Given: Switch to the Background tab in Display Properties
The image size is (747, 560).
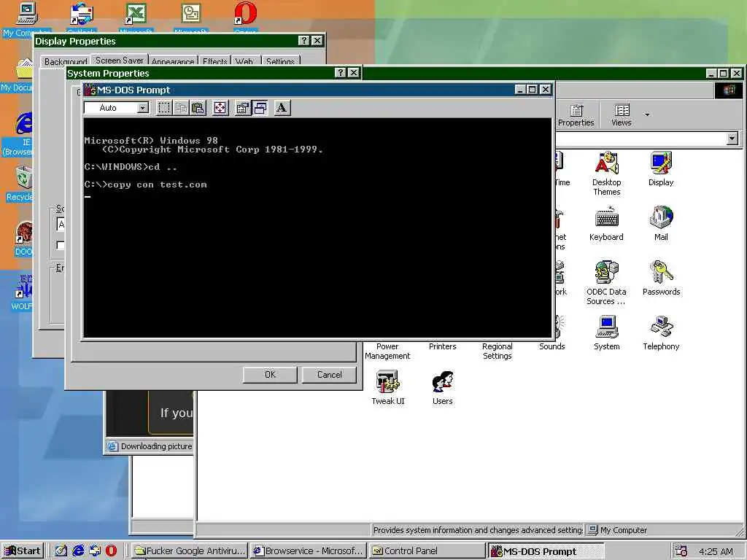Looking at the screenshot, I should click(x=66, y=61).
